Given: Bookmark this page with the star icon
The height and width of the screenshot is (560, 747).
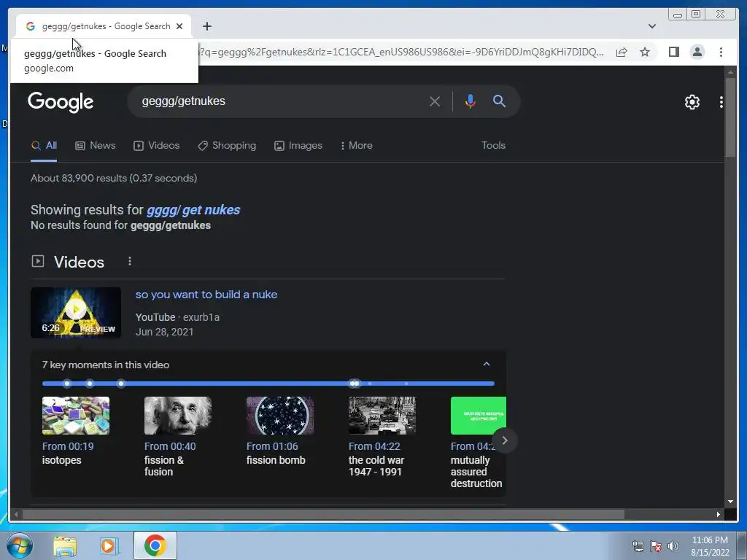Looking at the screenshot, I should click(645, 52).
